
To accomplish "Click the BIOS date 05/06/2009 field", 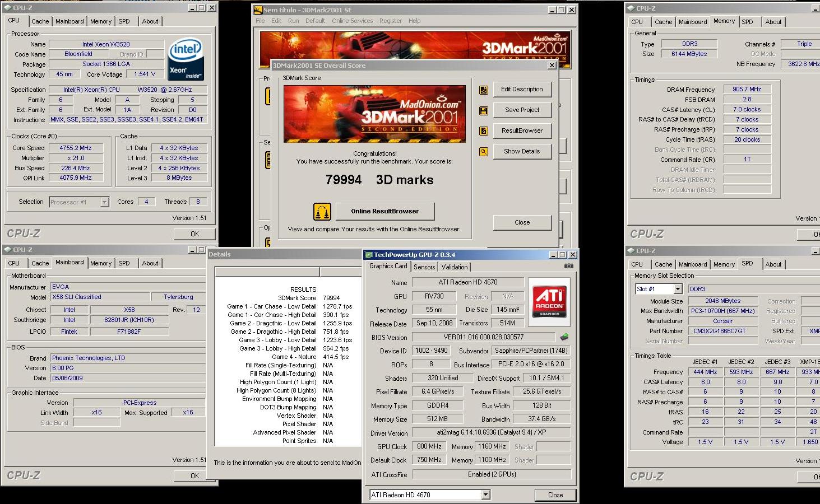I will 128,378.
